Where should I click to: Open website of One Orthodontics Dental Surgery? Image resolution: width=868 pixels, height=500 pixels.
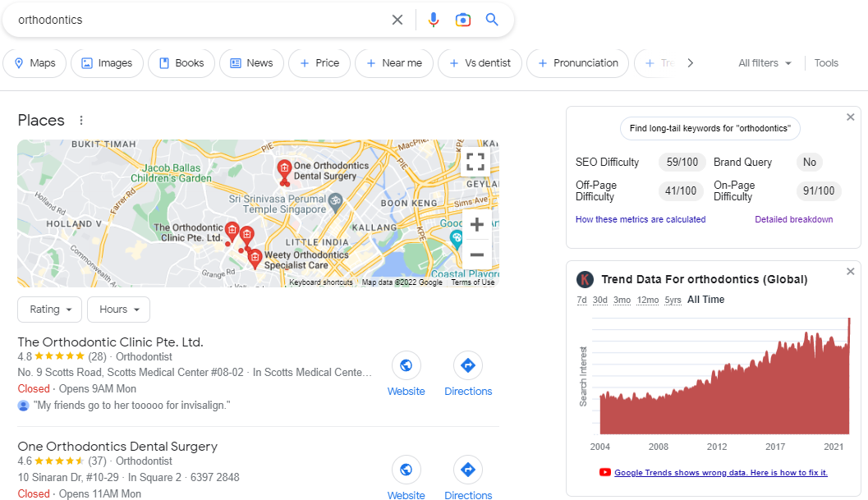click(x=406, y=479)
